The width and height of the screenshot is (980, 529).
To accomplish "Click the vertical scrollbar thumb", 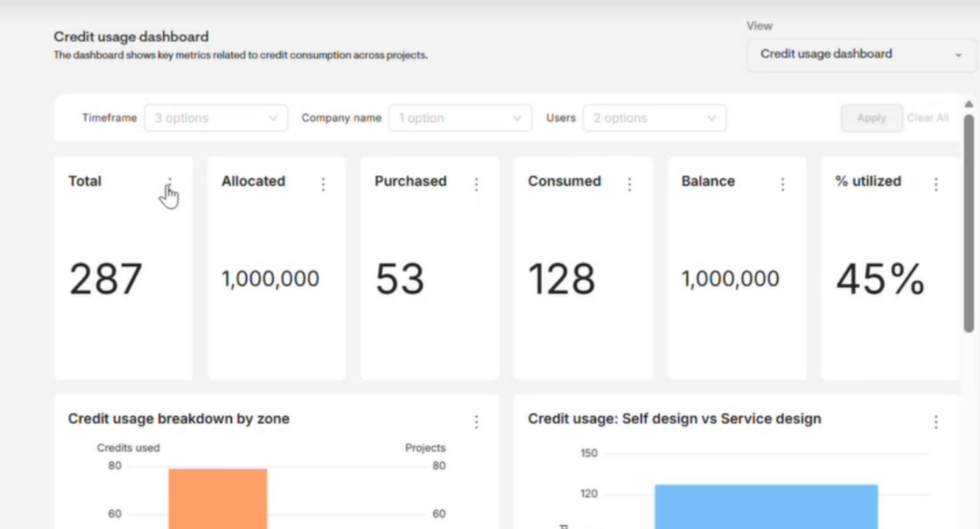I will click(969, 223).
